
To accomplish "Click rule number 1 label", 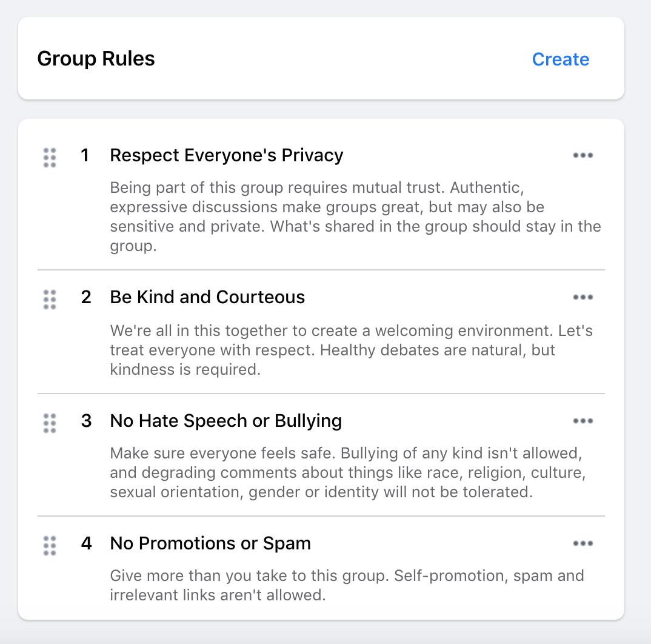I will click(85, 155).
